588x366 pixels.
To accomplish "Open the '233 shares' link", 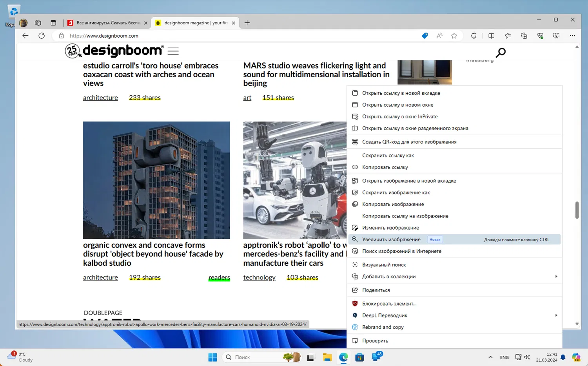I will pyautogui.click(x=145, y=98).
